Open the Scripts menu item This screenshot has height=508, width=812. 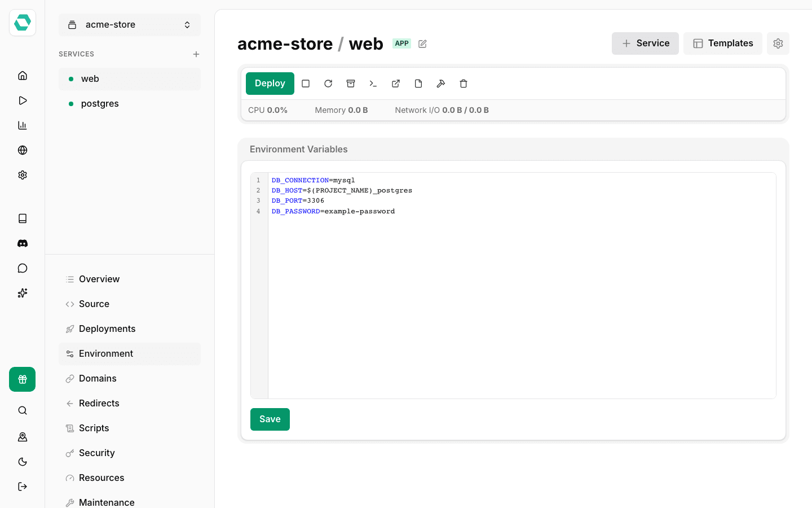[x=130, y=428]
